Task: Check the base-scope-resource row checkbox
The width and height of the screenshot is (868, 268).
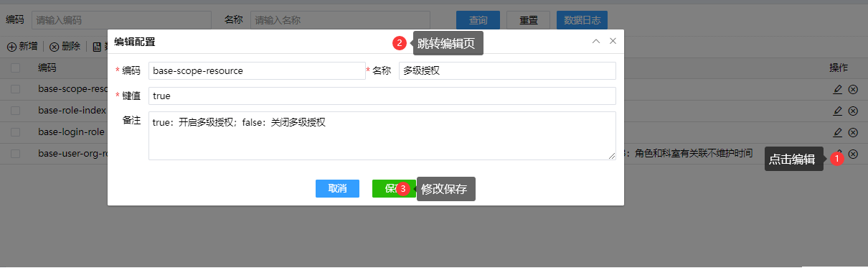Action: 15,90
